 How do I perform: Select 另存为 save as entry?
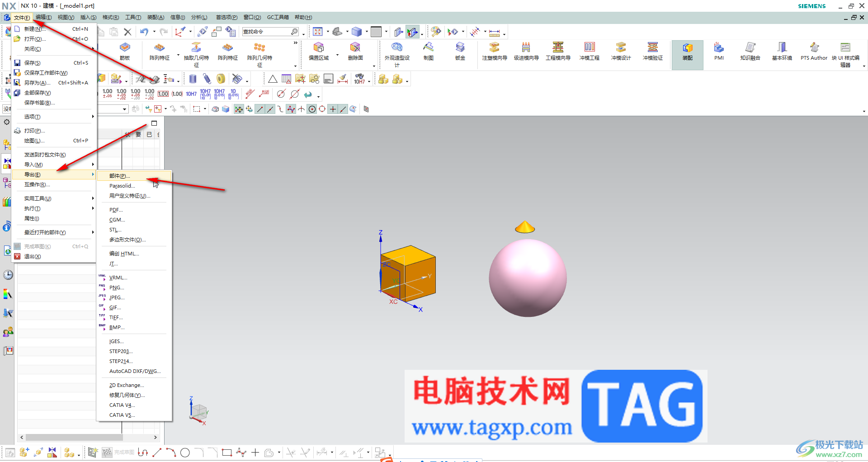54,83
